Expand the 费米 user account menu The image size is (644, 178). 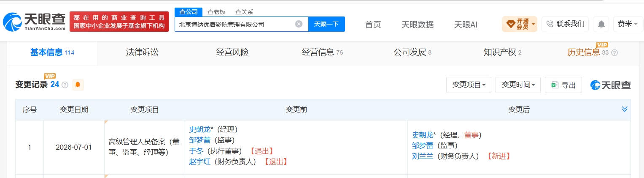click(x=628, y=24)
